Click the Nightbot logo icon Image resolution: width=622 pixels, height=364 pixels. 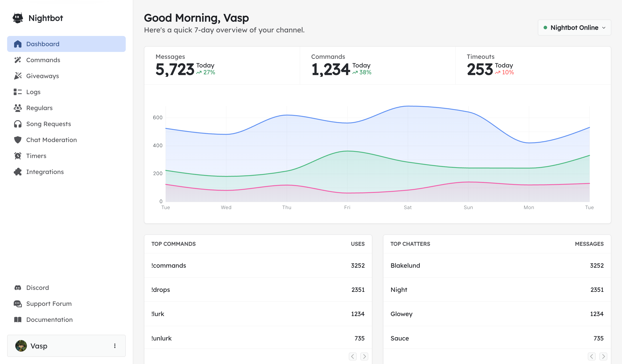pos(18,18)
